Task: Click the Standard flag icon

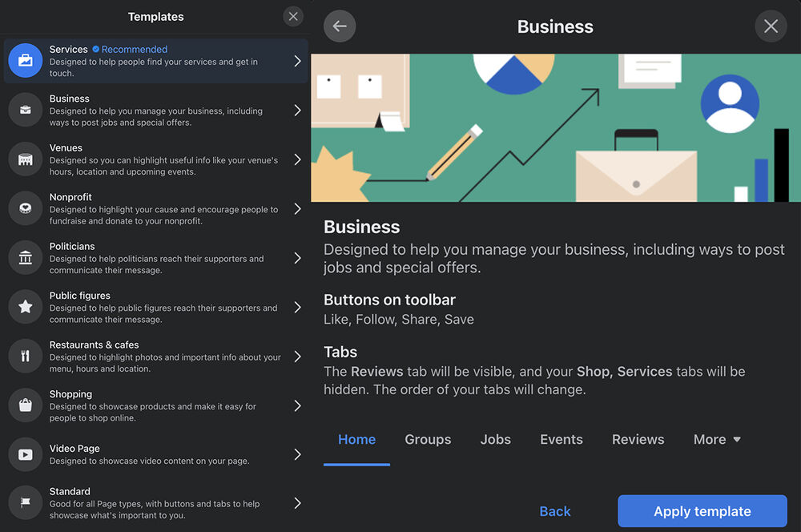Action: point(25,503)
